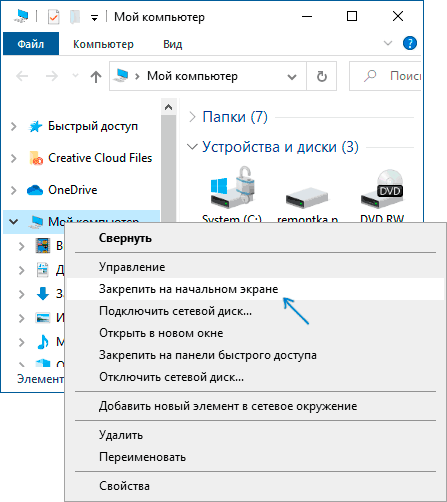Choose Переименовать in the context menu
The height and width of the screenshot is (502, 447).
point(255,457)
